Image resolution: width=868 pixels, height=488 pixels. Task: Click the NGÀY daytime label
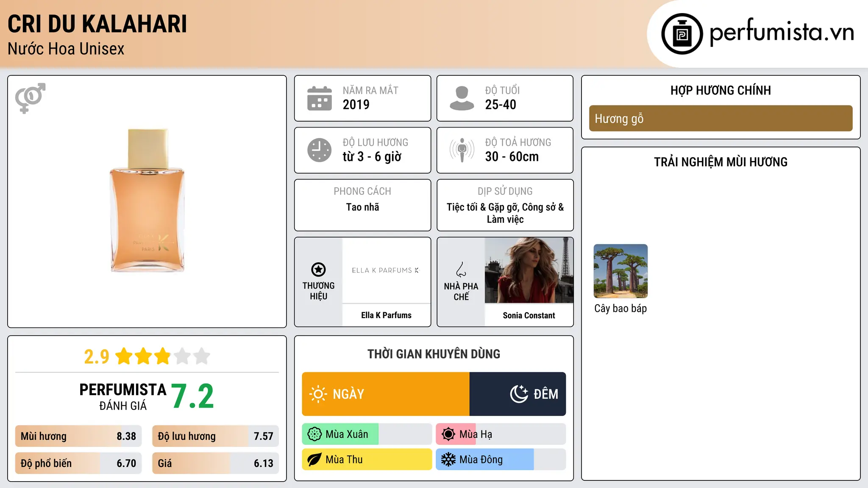pyautogui.click(x=348, y=394)
